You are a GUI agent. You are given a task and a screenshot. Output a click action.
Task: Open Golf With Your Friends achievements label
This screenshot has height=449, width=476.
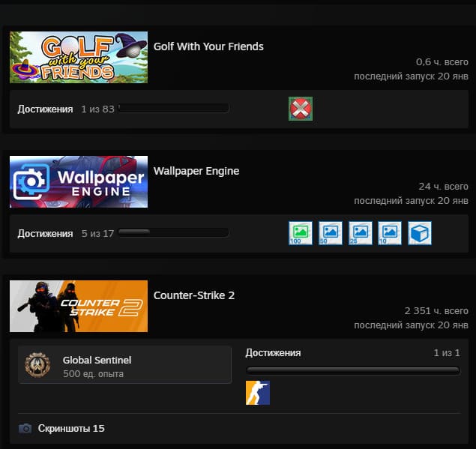45,109
